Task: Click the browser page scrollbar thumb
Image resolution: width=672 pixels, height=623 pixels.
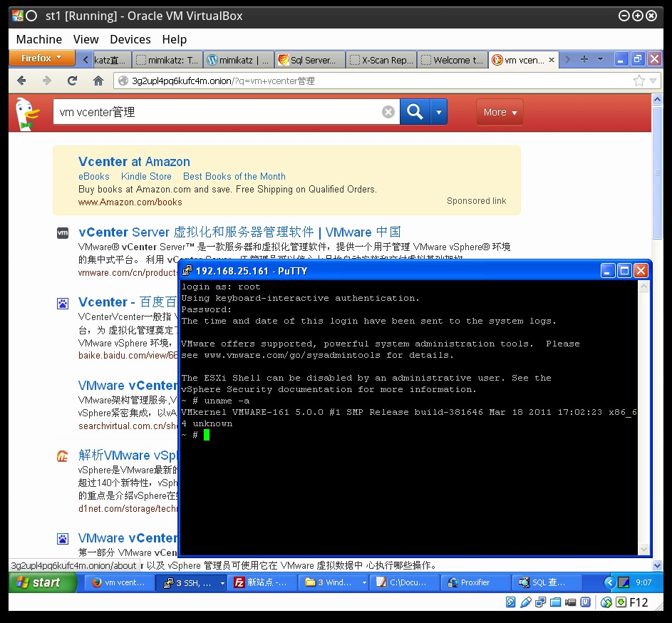Action: [657, 172]
